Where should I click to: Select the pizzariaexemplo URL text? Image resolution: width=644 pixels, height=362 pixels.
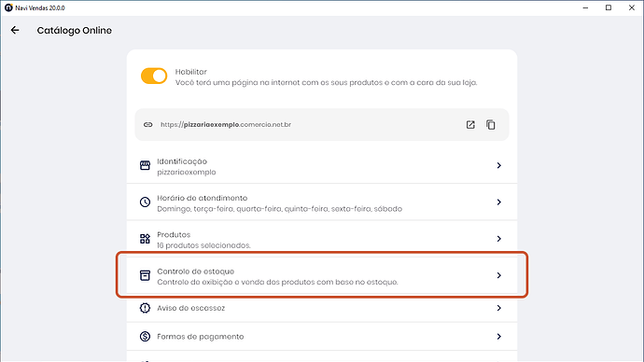pyautogui.click(x=226, y=124)
